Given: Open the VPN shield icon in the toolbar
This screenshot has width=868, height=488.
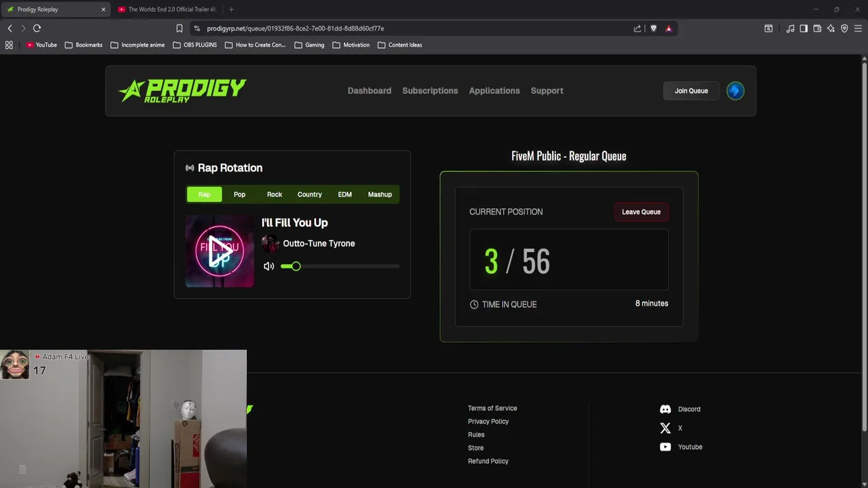Looking at the screenshot, I should point(844,28).
